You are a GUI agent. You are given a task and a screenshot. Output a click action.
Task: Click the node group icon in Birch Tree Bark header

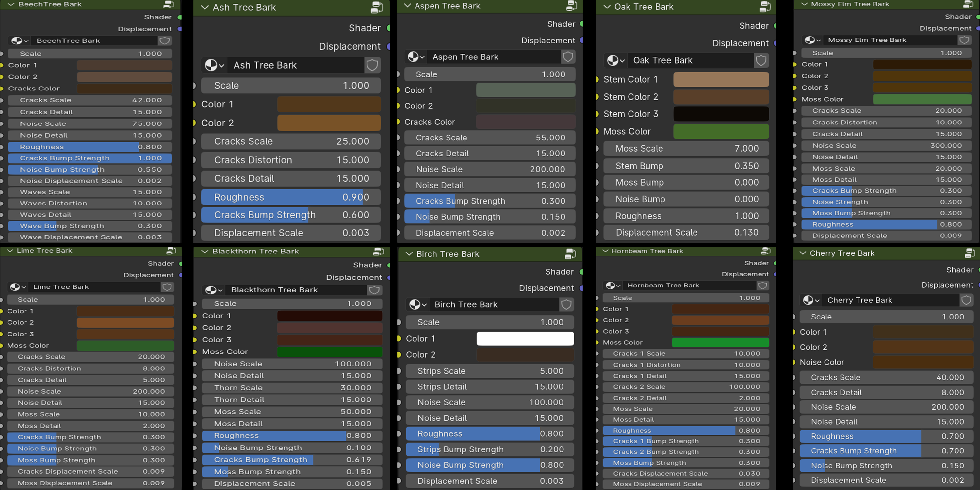(x=570, y=254)
